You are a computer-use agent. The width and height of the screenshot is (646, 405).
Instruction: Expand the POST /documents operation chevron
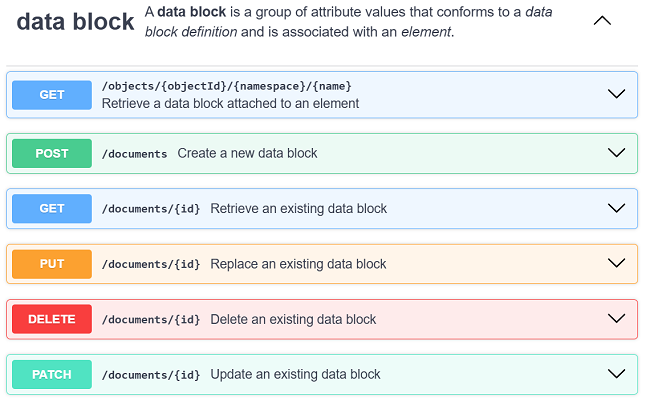616,152
